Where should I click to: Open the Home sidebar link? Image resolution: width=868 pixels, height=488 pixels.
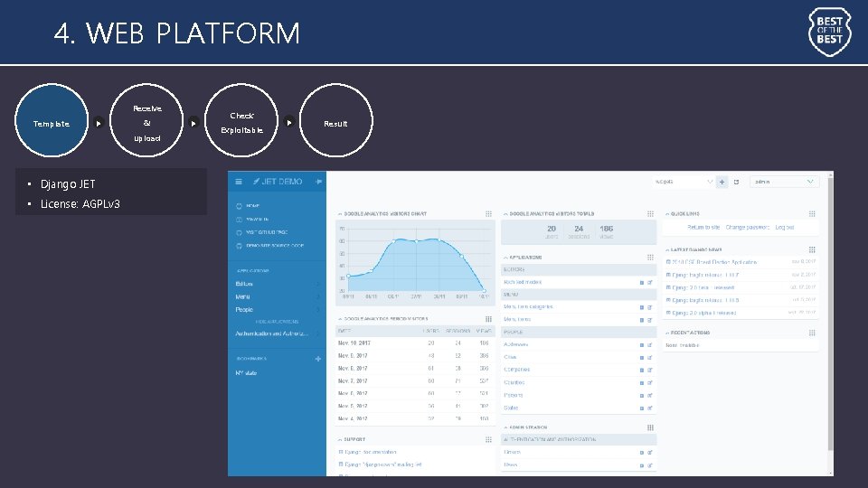tap(252, 206)
